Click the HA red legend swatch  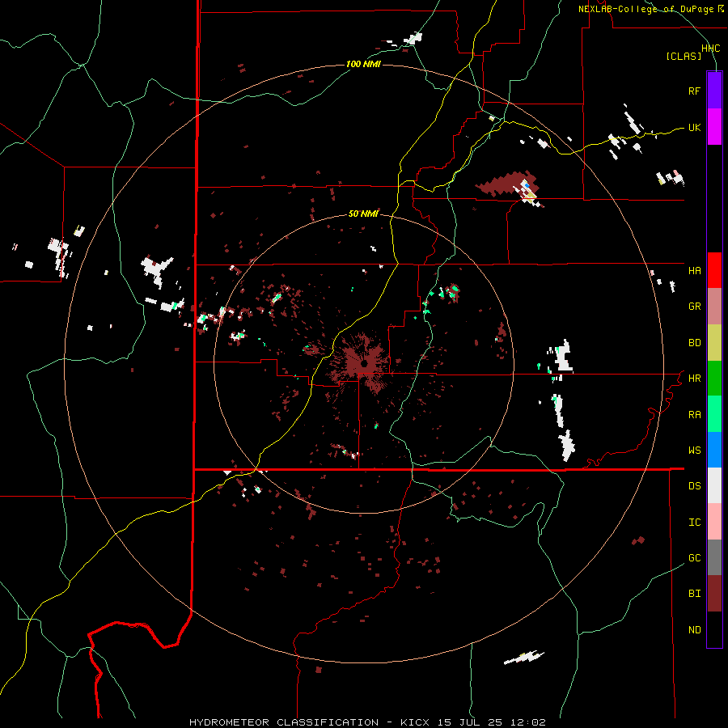pyautogui.click(x=714, y=270)
